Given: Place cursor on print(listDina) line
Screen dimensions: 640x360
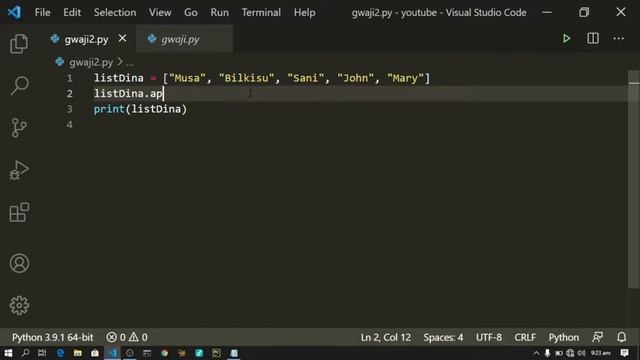Looking at the screenshot, I should 140,109.
